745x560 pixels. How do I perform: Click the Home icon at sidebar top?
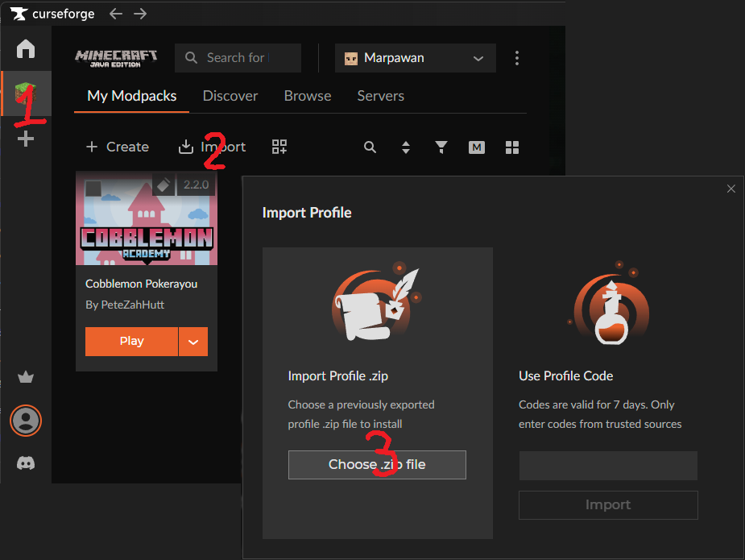(25, 49)
